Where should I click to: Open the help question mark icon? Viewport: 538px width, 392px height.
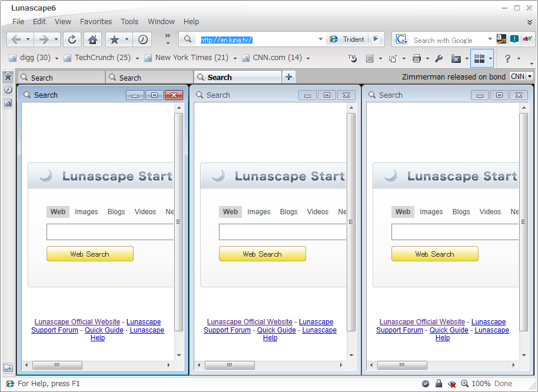pos(507,59)
